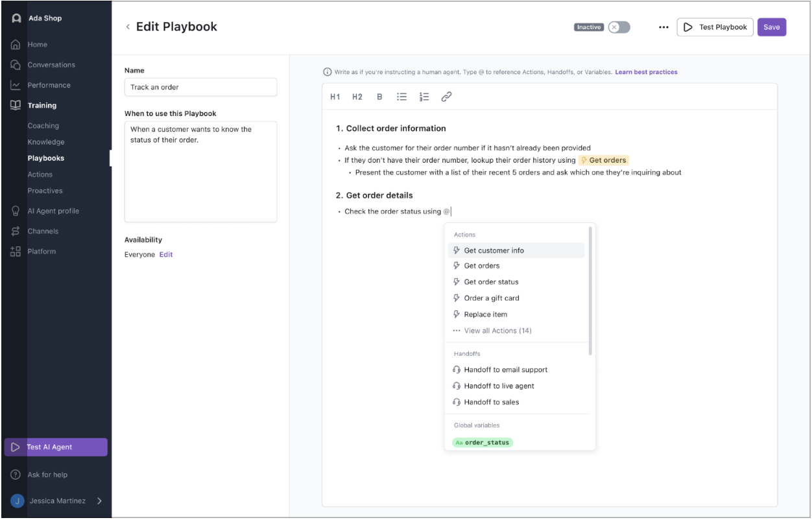
Task: Expand the Jessica Martinez account menu
Action: (x=99, y=501)
